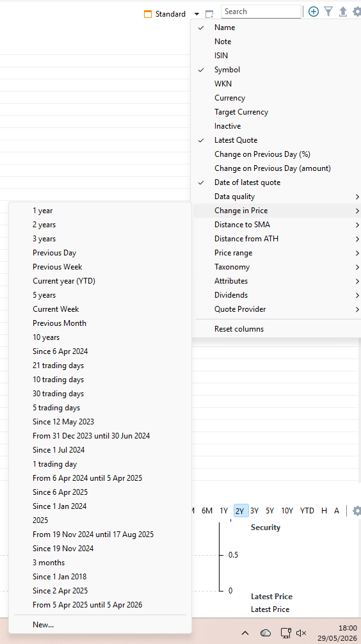
Task: Open the Standard view dropdown arrow
Action: point(197,14)
